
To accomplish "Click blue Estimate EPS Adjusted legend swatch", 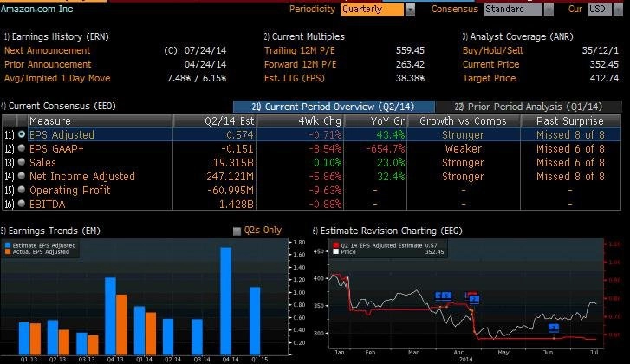I will tap(8, 245).
